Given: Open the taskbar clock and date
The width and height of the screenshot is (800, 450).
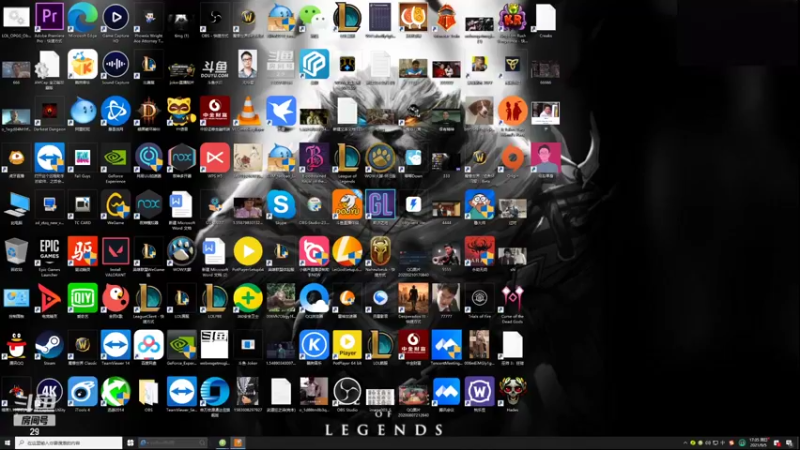Looking at the screenshot, I should [x=758, y=443].
